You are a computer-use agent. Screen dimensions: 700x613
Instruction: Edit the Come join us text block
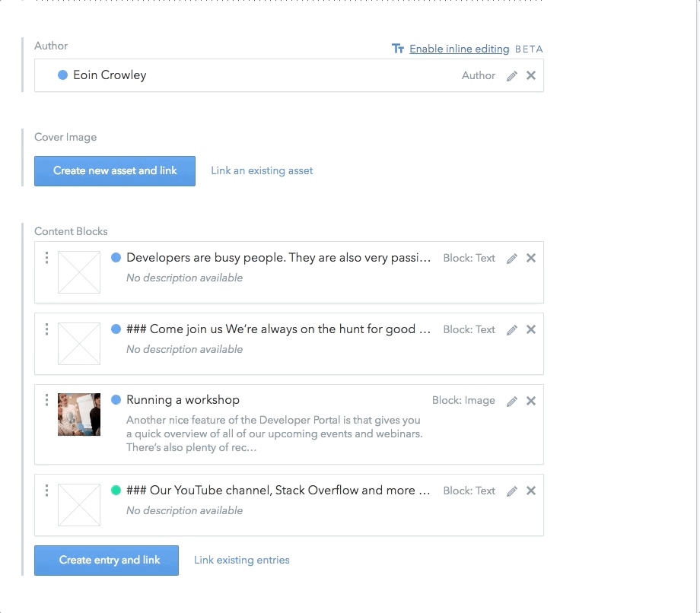point(512,330)
